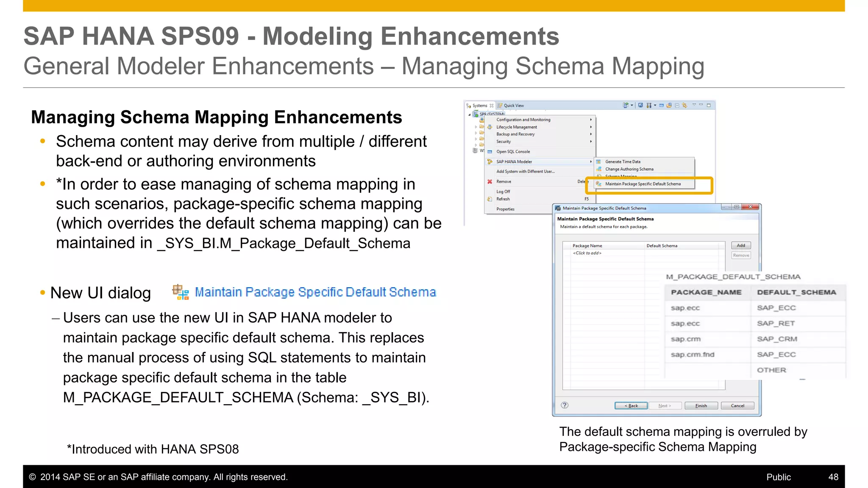Open the Systems View Menu triangle
The width and height of the screenshot is (868, 488).
pyautogui.click(x=694, y=105)
